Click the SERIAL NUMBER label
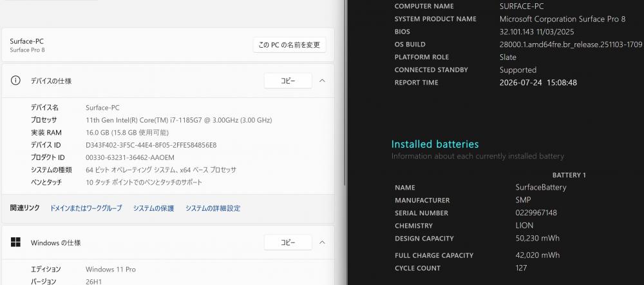This screenshot has width=644, height=285. pyautogui.click(x=421, y=213)
